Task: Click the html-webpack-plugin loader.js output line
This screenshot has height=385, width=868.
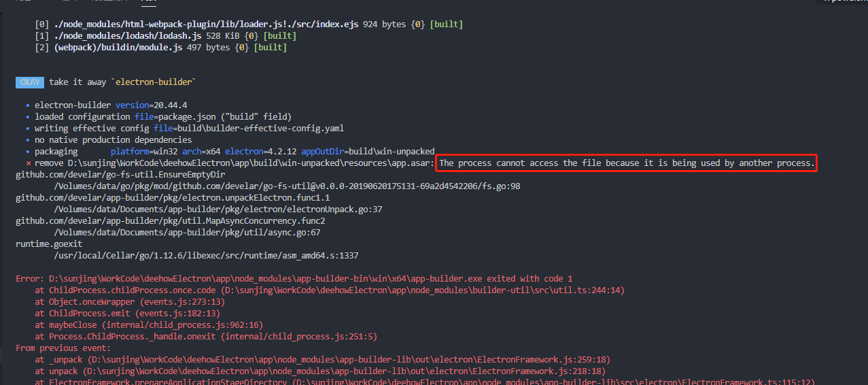Action: pos(249,24)
